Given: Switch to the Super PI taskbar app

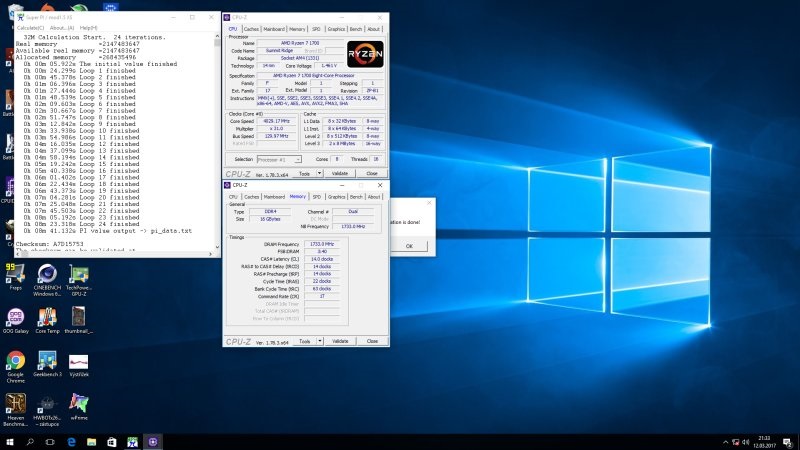Looking at the screenshot, I should (x=132, y=442).
